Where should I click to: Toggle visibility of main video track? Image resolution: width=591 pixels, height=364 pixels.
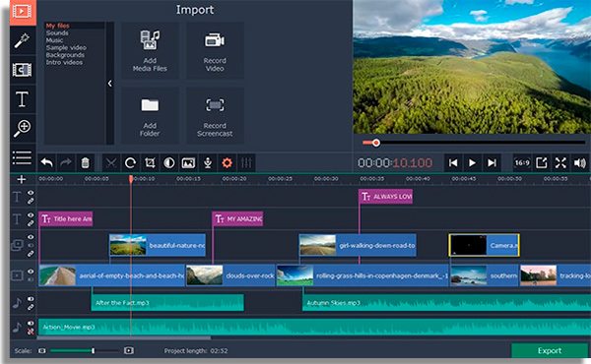[x=31, y=272]
